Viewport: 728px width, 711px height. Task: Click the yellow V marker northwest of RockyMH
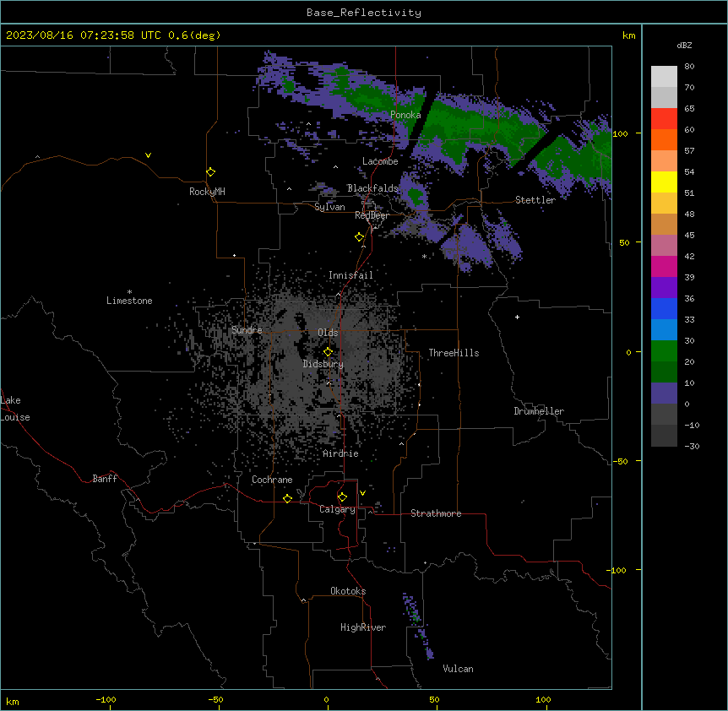pyautogui.click(x=148, y=155)
